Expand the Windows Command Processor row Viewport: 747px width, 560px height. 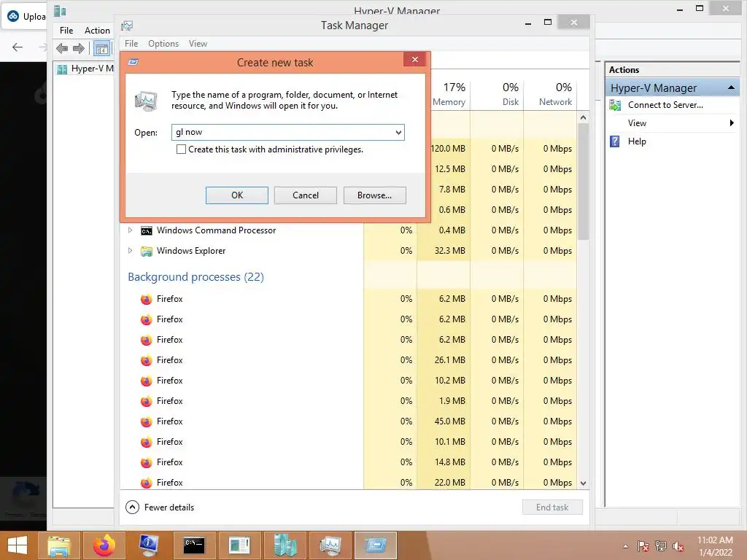(130, 230)
